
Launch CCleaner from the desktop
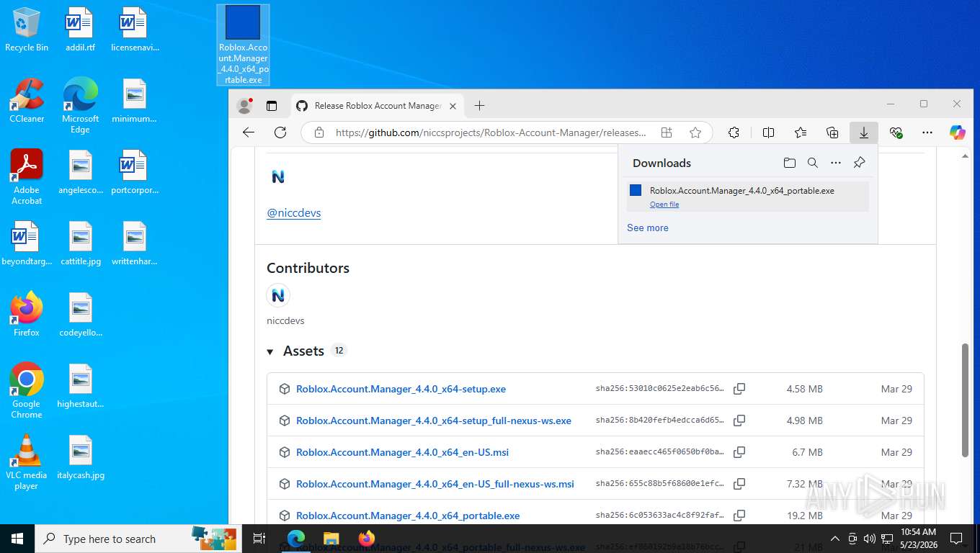(x=27, y=101)
